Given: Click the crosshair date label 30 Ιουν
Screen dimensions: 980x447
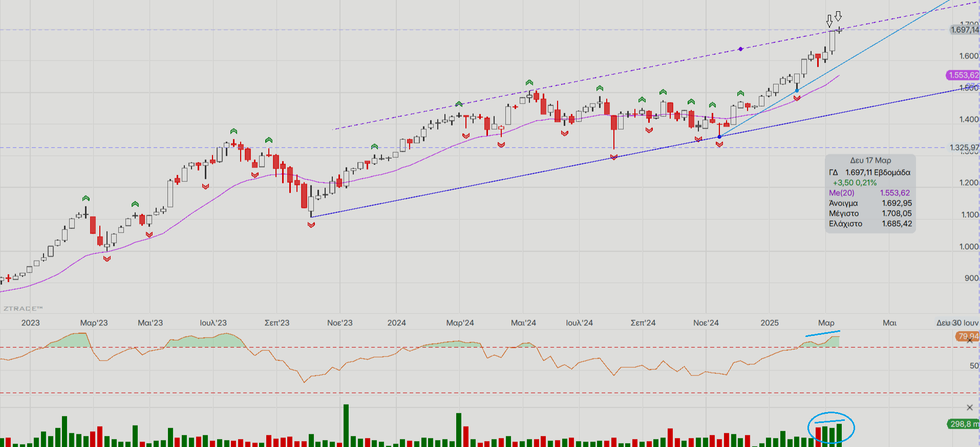Looking at the screenshot, I should 957,323.
